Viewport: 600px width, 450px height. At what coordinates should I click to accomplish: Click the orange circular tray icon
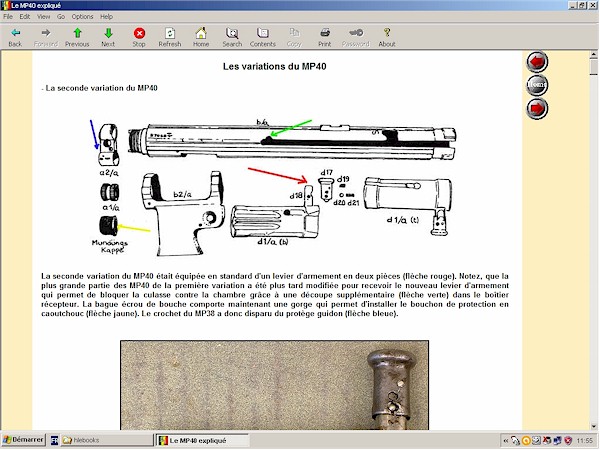[x=526, y=441]
